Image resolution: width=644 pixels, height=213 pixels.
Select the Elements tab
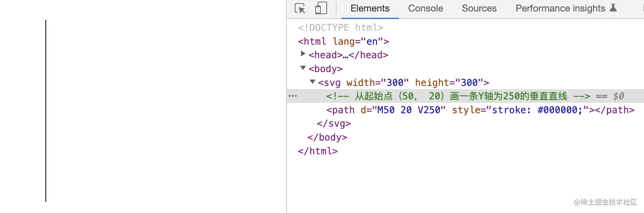coord(370,8)
